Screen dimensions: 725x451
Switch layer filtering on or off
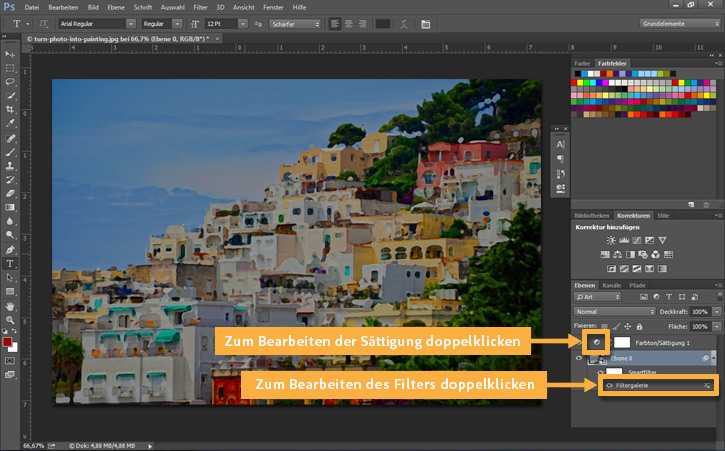[x=719, y=297]
